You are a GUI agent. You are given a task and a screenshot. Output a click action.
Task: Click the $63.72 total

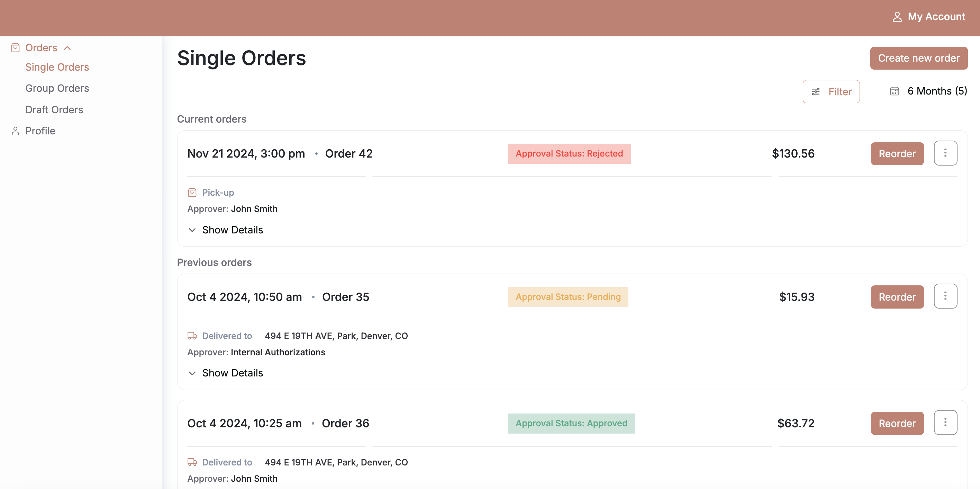[x=796, y=423]
